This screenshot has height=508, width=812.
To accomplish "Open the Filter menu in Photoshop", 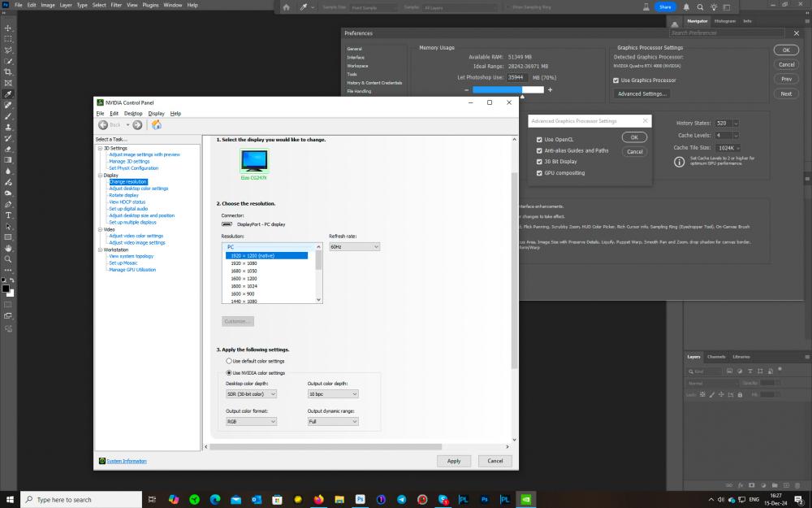I will coord(116,5).
